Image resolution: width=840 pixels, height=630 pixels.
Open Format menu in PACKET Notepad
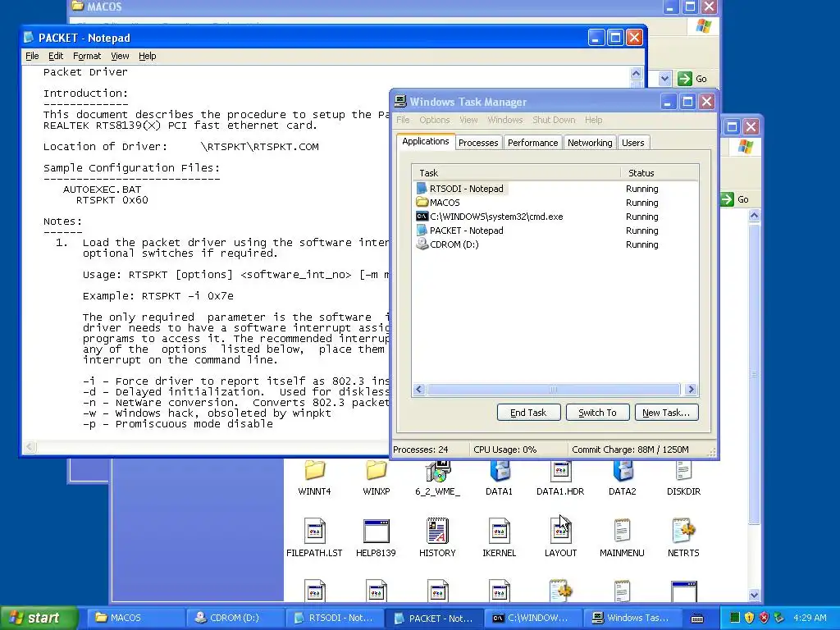87,56
